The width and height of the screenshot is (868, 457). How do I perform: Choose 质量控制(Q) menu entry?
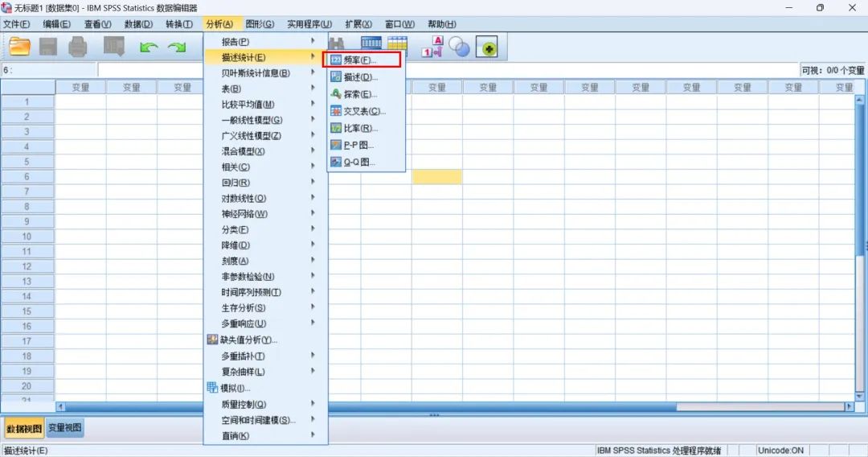click(266, 404)
